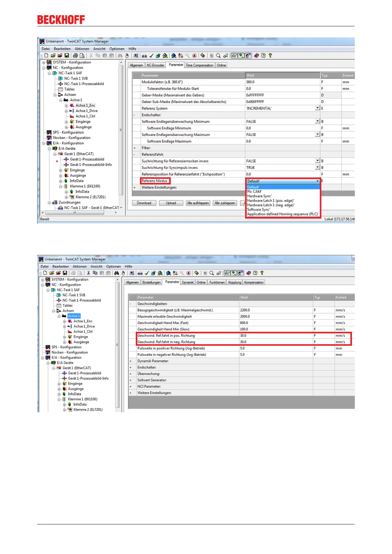Viewport: 392px width, 554px height.
Task: Switch to the NC-Encoder tab
Action: click(155, 65)
